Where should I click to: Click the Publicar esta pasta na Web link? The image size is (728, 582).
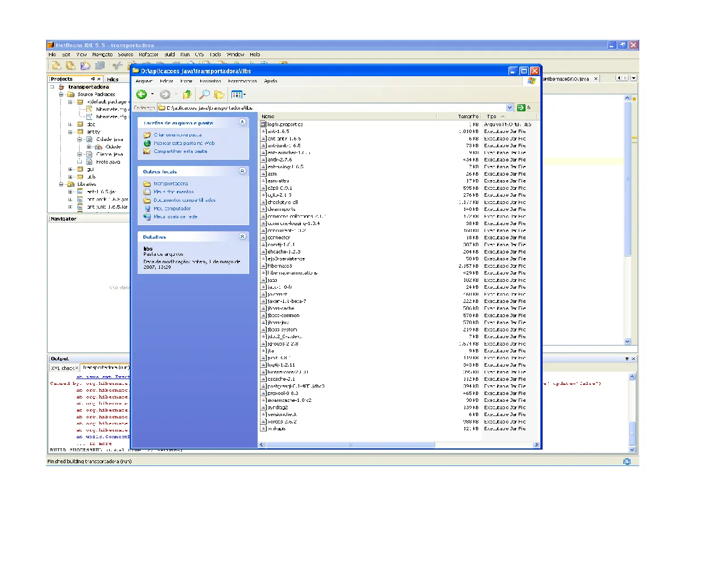(x=184, y=143)
